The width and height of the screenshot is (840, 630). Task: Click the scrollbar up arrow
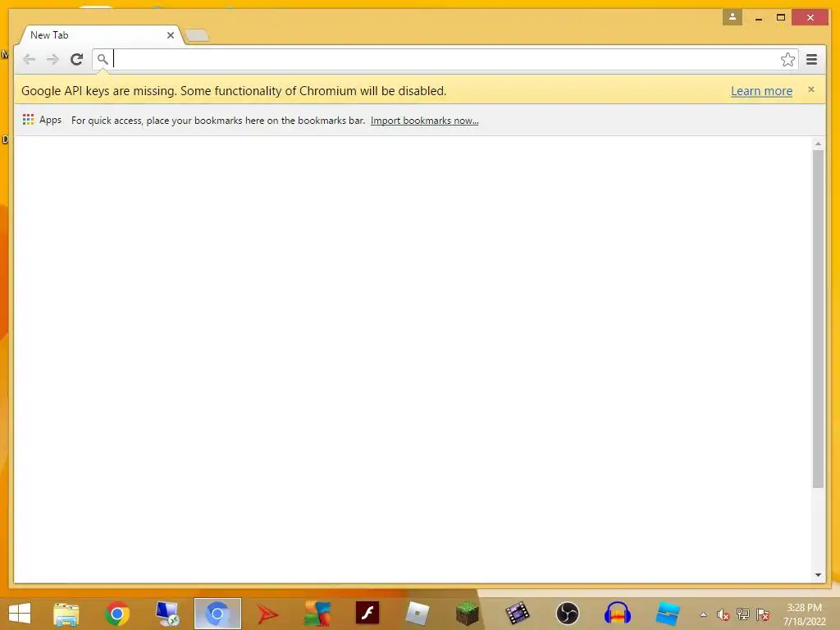pyautogui.click(x=818, y=144)
